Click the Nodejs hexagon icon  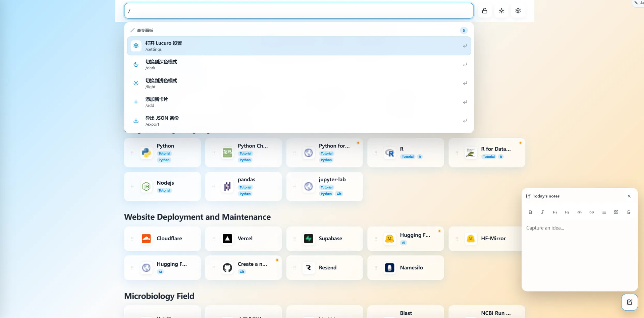pos(146,186)
